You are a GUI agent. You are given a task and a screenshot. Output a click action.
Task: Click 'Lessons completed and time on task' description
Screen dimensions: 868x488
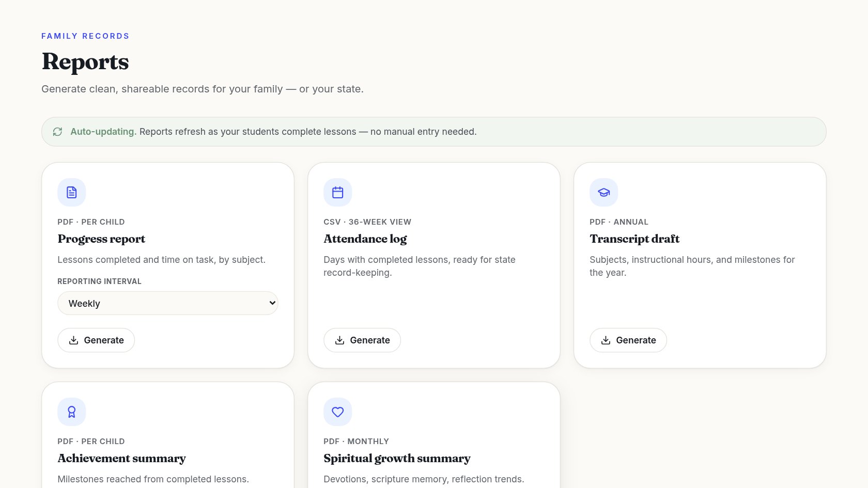click(x=162, y=260)
